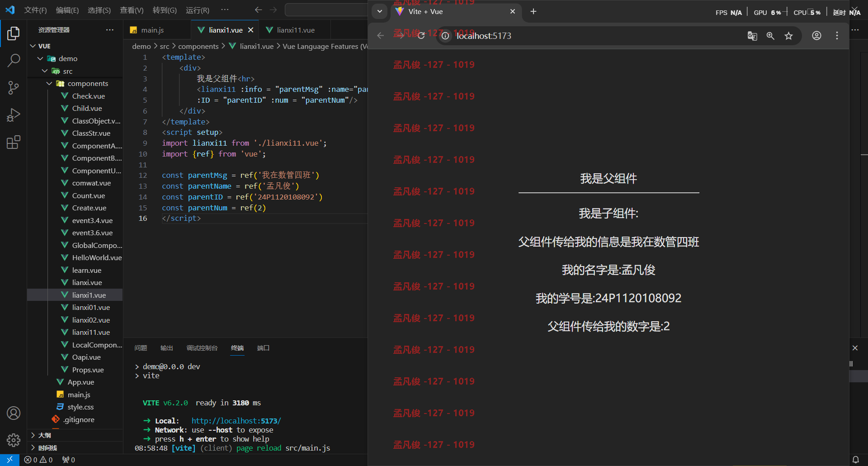The image size is (868, 466).
Task: Switch to the 问题 panel tab
Action: pos(141,348)
